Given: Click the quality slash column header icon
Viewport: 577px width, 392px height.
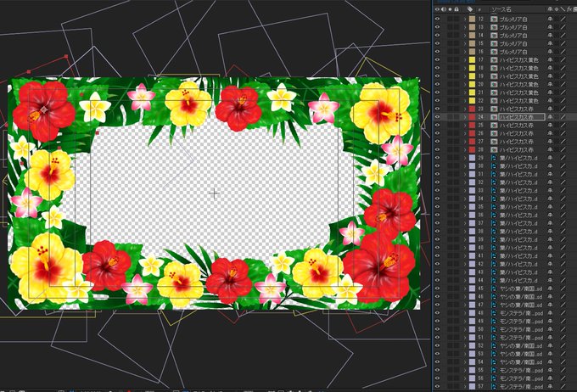Looking at the screenshot, I should [563, 9].
